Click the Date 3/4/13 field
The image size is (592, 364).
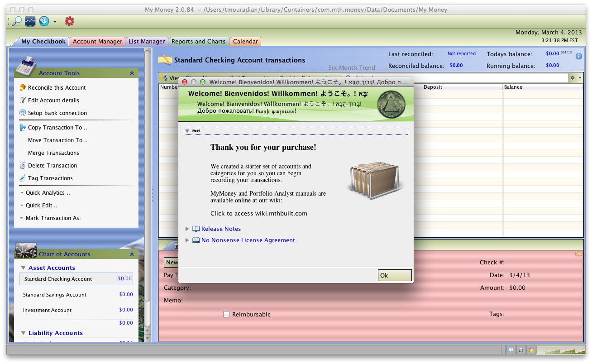519,275
